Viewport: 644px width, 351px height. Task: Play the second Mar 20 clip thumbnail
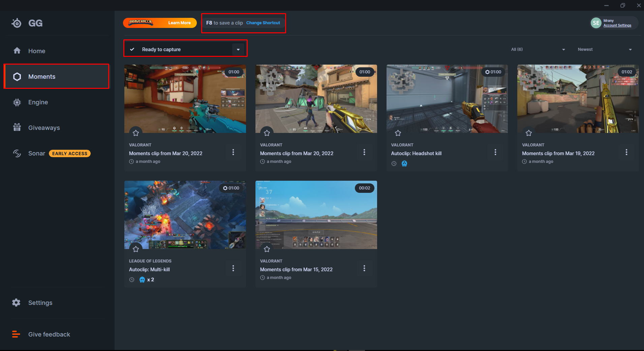click(x=316, y=99)
